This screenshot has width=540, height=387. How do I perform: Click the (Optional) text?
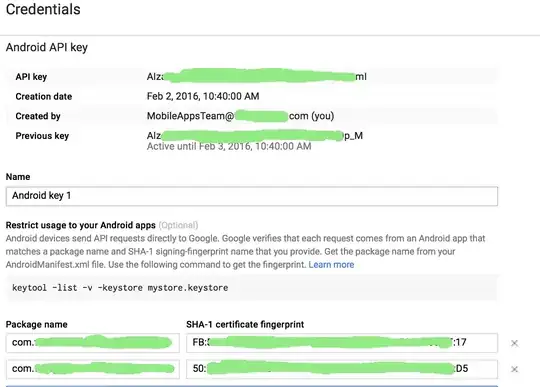tap(178, 225)
